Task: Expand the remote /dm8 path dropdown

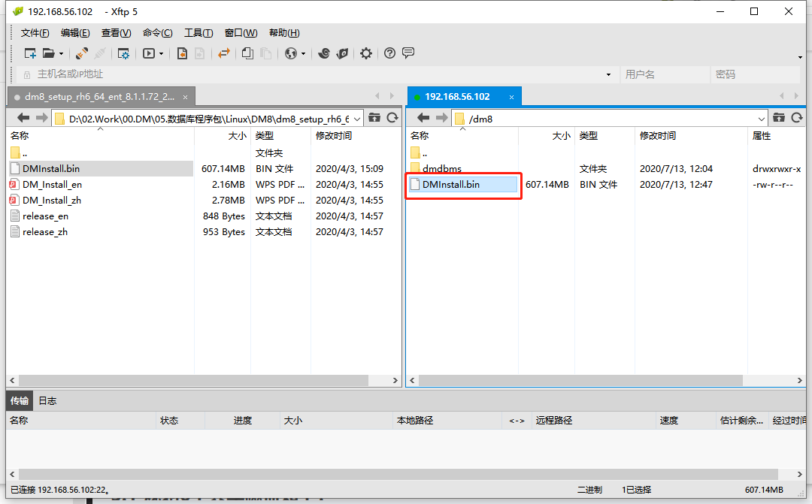Action: point(761,119)
